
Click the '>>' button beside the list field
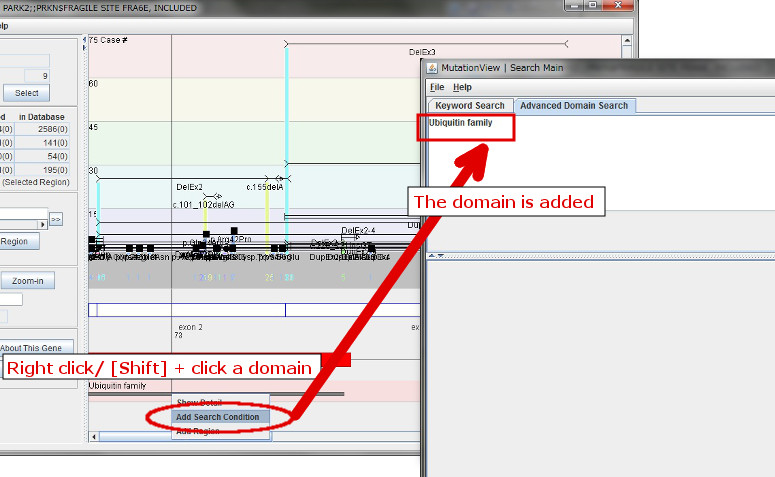click(x=56, y=218)
